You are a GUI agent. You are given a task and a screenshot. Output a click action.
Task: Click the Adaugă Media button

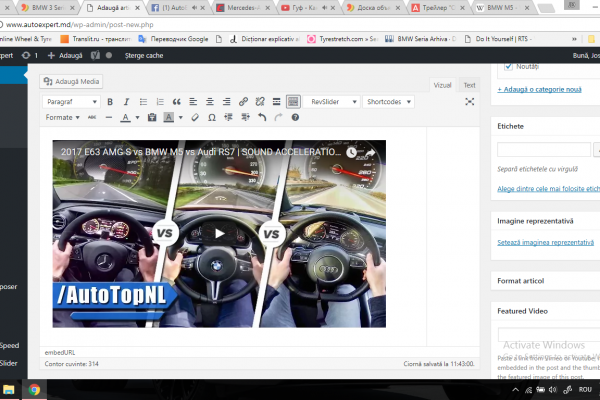tap(71, 81)
